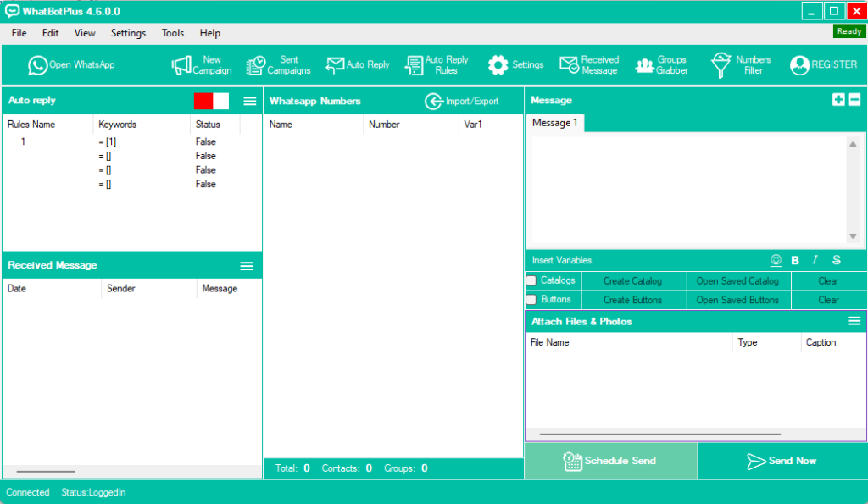Image resolution: width=868 pixels, height=504 pixels.
Task: Open the Received Message envelope icon
Action: (569, 65)
